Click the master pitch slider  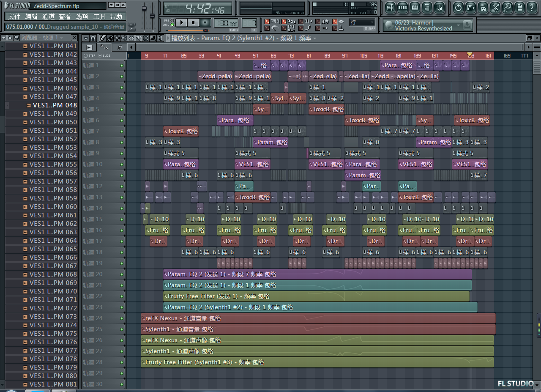coord(152,16)
